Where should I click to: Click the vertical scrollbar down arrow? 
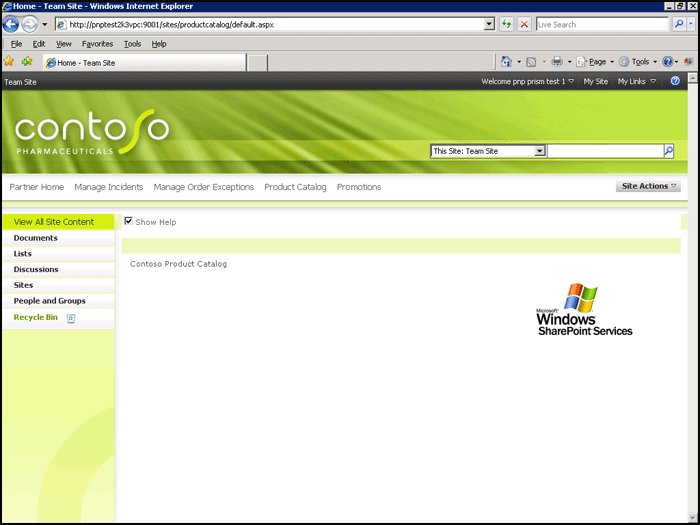click(x=693, y=517)
